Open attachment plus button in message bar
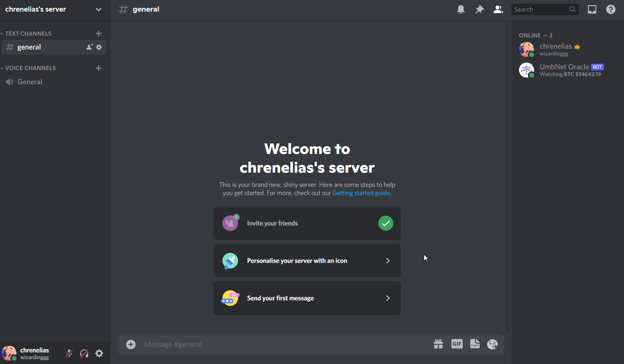The width and height of the screenshot is (624, 364). 131,345
